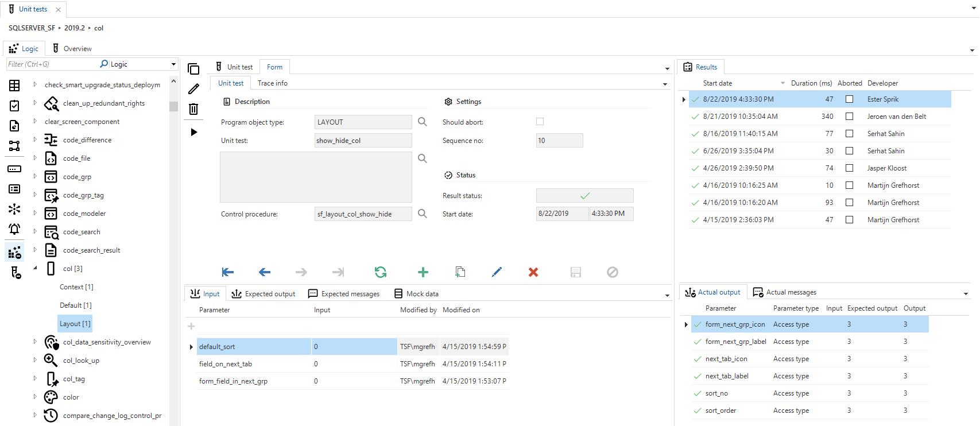Click the Sequence no input field

point(559,141)
